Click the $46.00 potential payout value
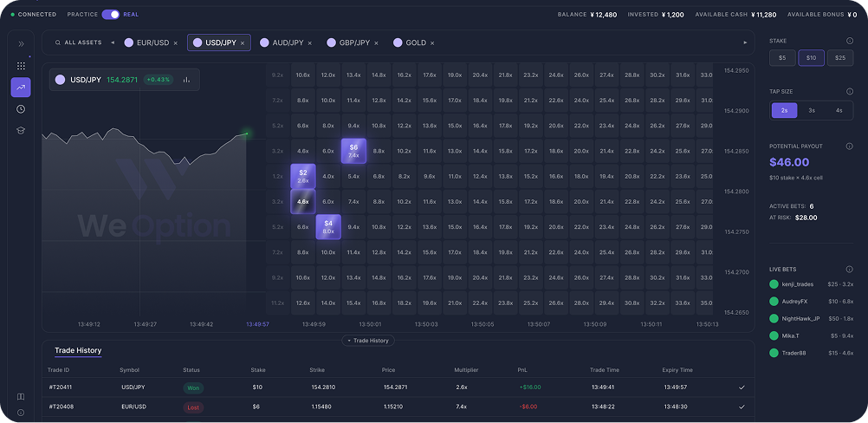Image resolution: width=868 pixels, height=423 pixels. coord(789,162)
